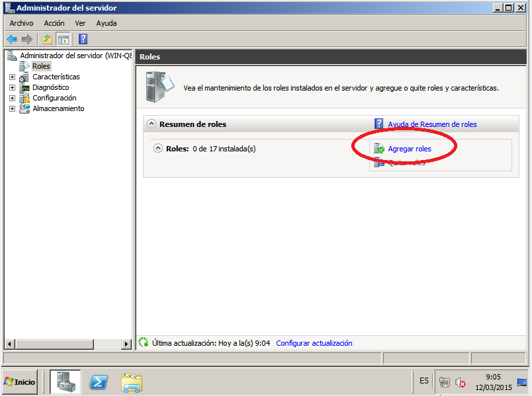Click the '0 de 17 instalada(s)' text
Viewport: 532px width, 396px height.
click(x=224, y=149)
